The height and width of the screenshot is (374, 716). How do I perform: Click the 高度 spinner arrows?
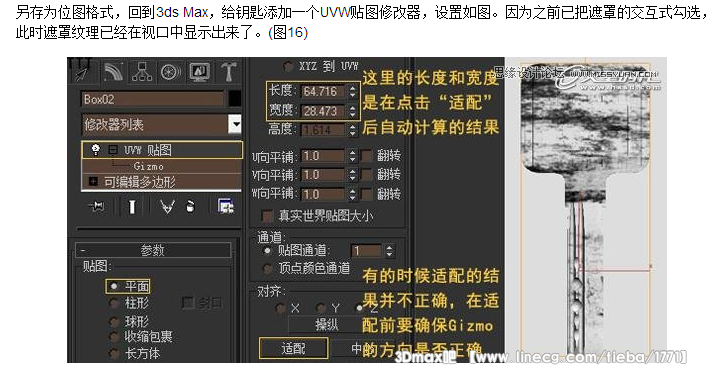352,130
